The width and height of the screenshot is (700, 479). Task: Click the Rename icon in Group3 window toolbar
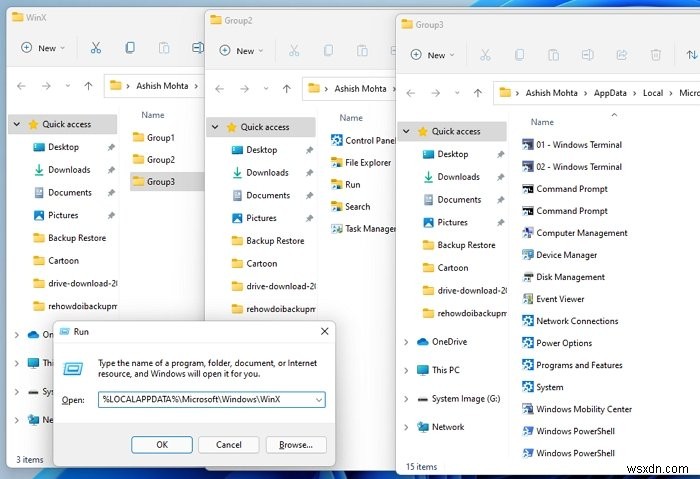[588, 55]
